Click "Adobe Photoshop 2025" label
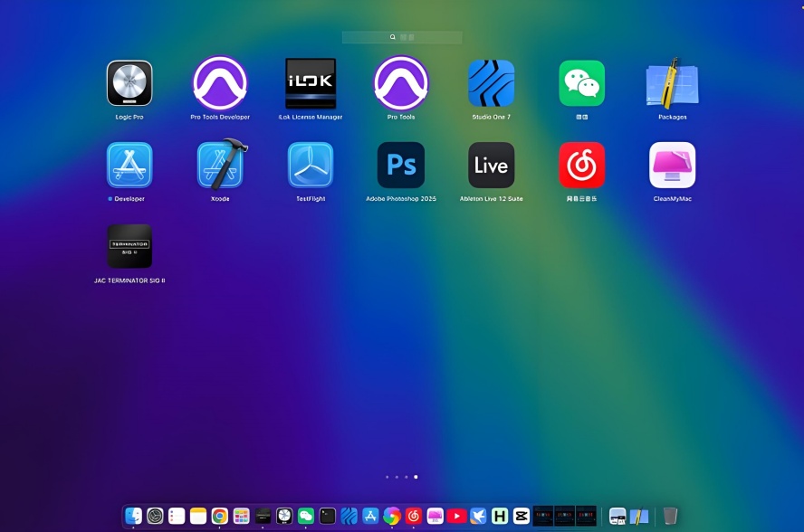 tap(401, 199)
